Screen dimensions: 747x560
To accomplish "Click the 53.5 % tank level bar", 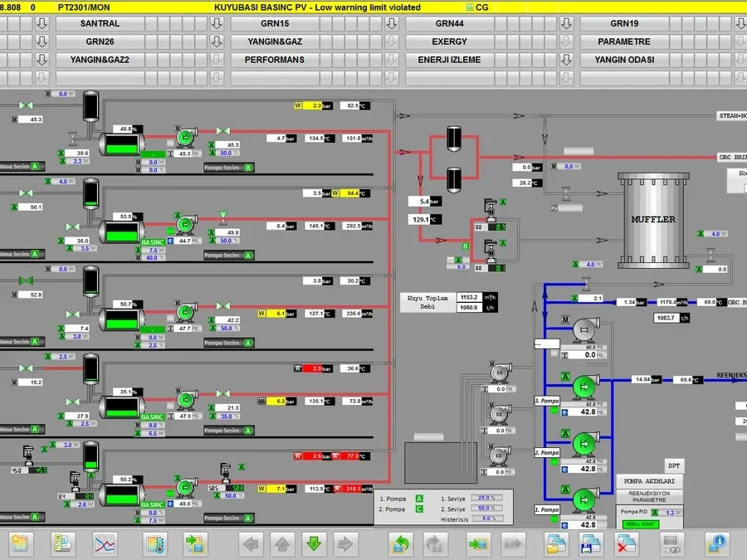I will coord(121,232).
